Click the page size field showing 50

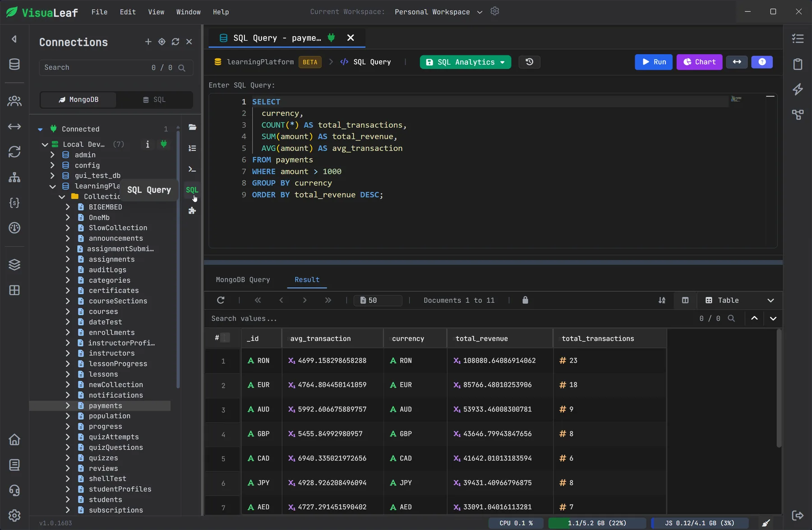pos(378,300)
